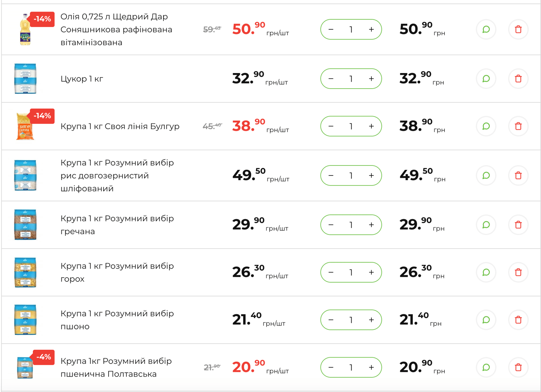Image resolution: width=541 pixels, height=392 pixels.
Task: Decrease quantity of пшенична Полтавська groats
Action: [331, 368]
